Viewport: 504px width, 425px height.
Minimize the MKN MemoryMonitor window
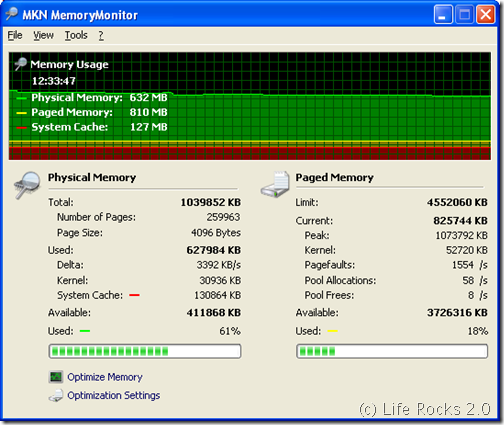[x=443, y=15]
